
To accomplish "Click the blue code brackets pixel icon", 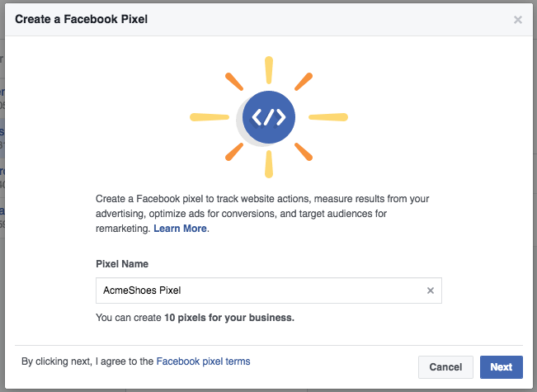I will 269,117.
